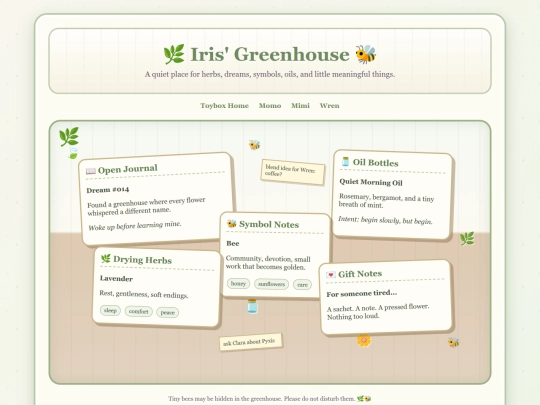Click the large herb sprig in the greenhouse corner
Screen dimensions: 540x405
point(69,137)
